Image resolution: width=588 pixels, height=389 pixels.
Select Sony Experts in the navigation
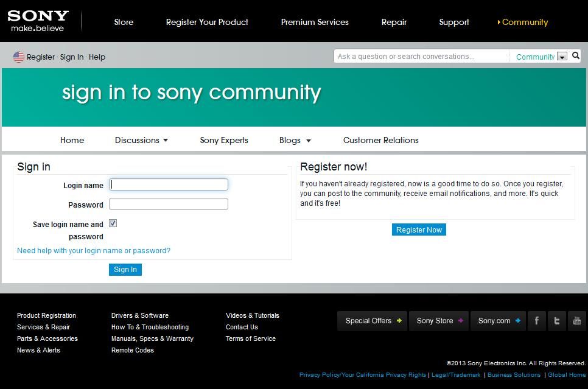(x=223, y=140)
